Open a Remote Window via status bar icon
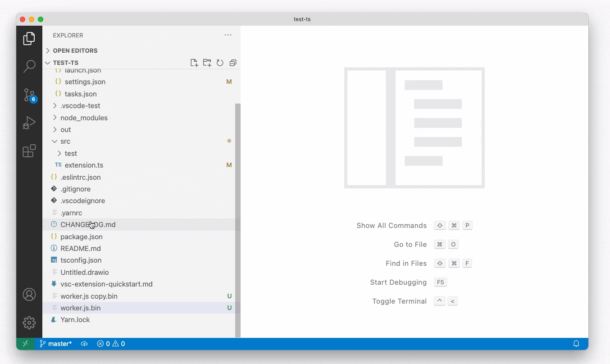Screen dimensions: 610x364 click(26, 344)
